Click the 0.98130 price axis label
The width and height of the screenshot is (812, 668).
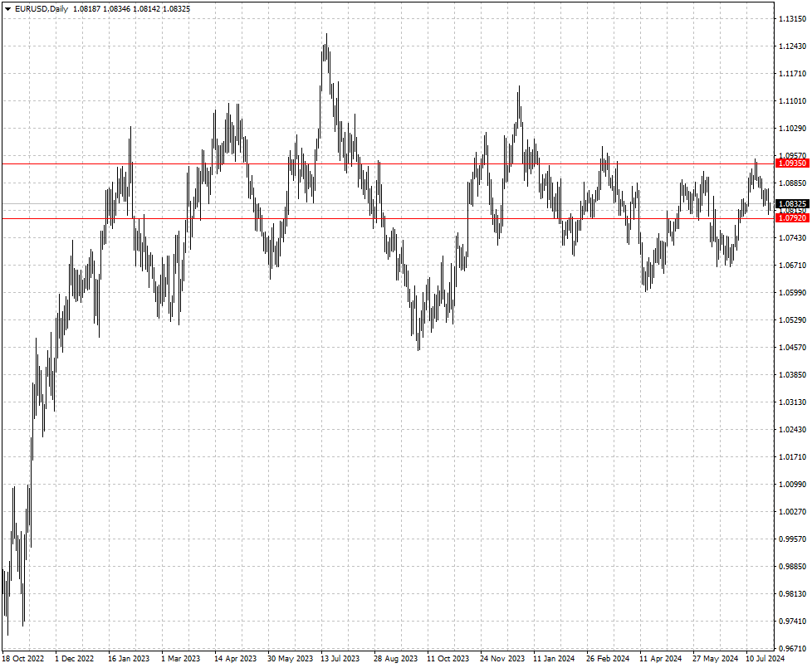[792, 594]
